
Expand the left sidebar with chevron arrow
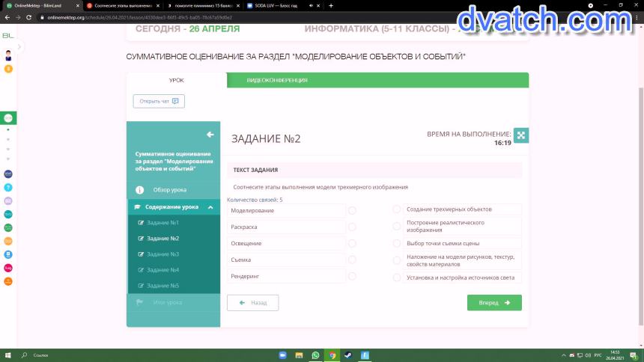click(x=19, y=47)
